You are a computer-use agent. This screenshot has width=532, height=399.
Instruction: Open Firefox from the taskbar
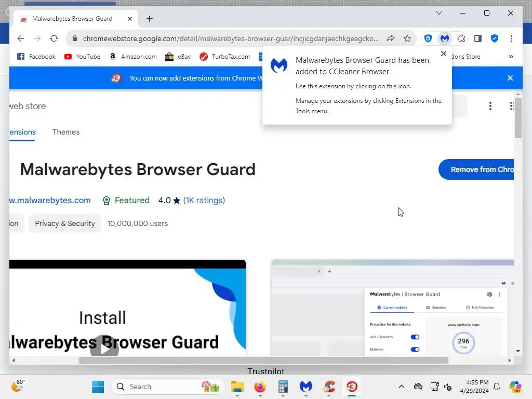(x=260, y=387)
